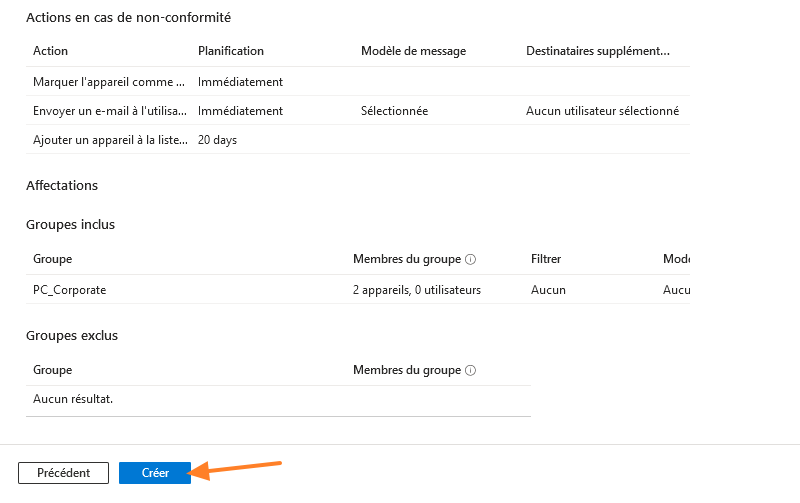Click 'Aucun utilisateur sélectionné' cell

point(602,111)
